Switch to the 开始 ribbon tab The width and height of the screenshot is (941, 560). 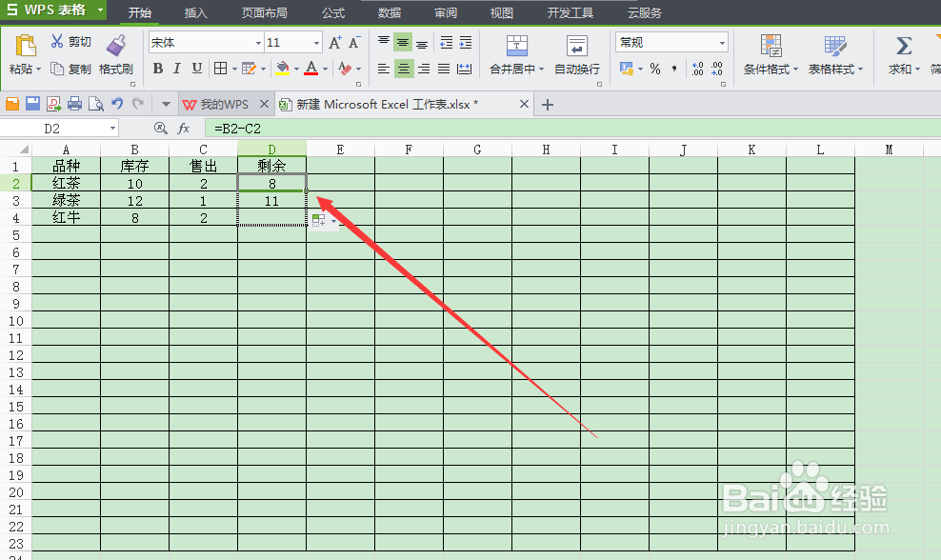(x=139, y=12)
